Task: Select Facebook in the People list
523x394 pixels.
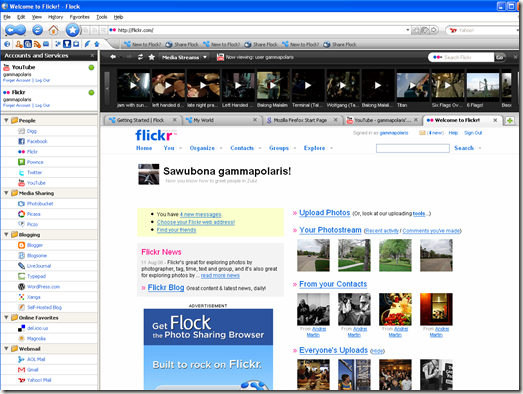Action: click(37, 141)
